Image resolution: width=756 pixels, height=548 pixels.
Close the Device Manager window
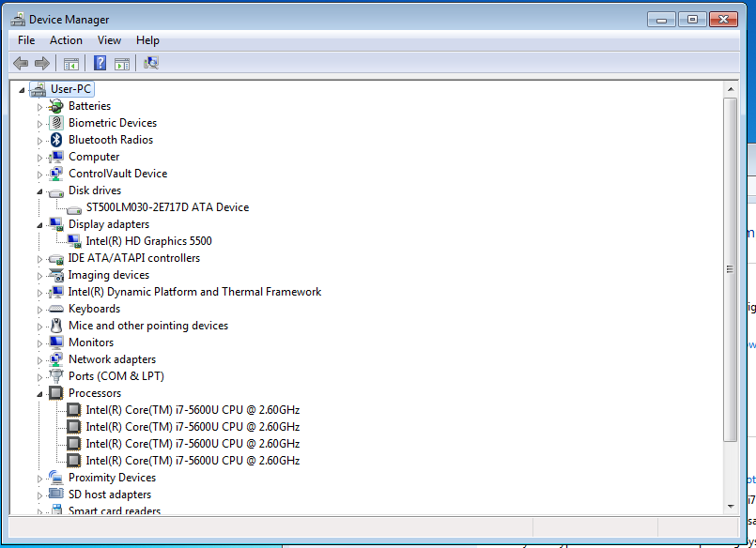click(724, 20)
